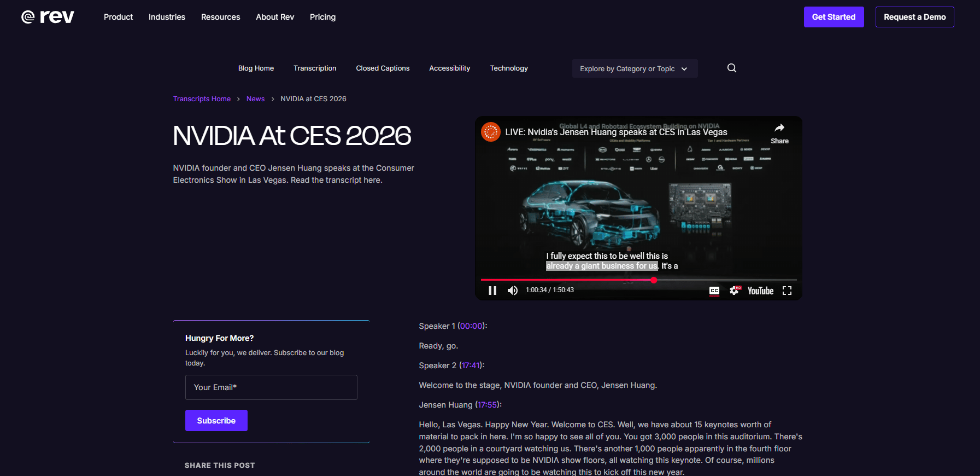Image resolution: width=980 pixels, height=476 pixels.
Task: Click the Rev logo in header
Action: point(48,17)
